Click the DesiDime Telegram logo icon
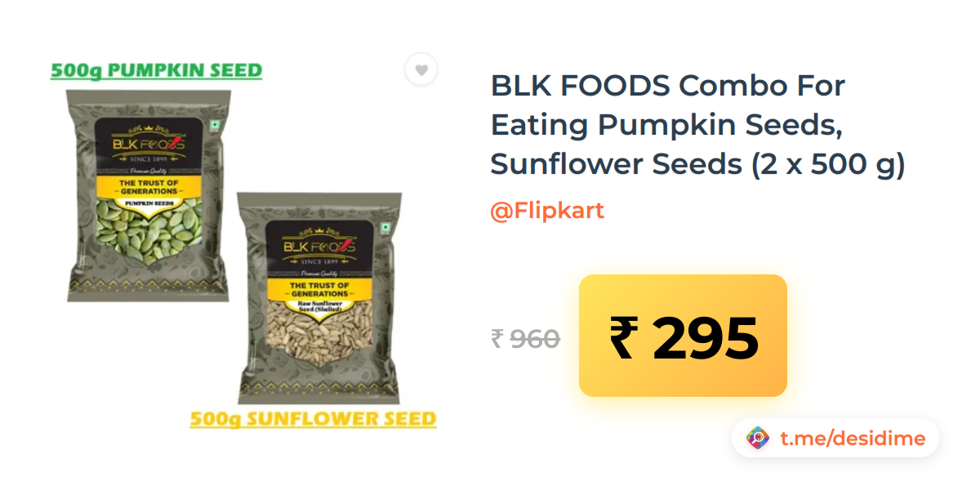The image size is (980, 490). point(759,439)
